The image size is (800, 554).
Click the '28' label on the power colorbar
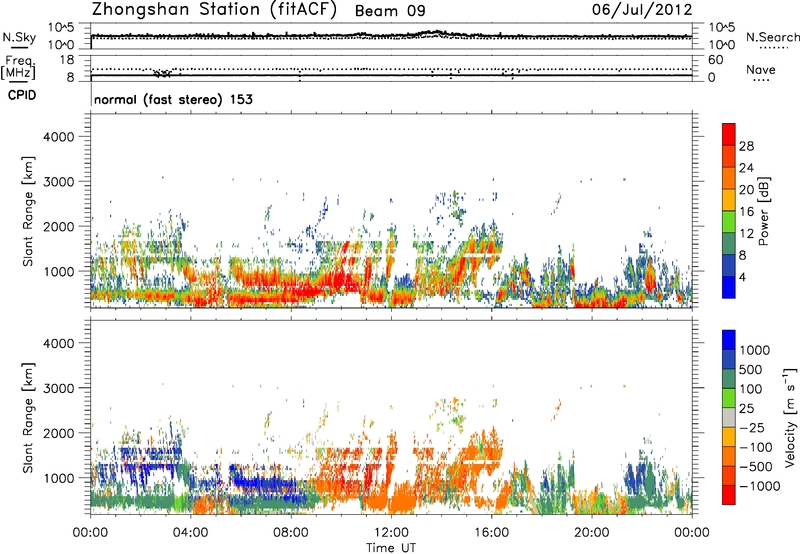pos(746,146)
